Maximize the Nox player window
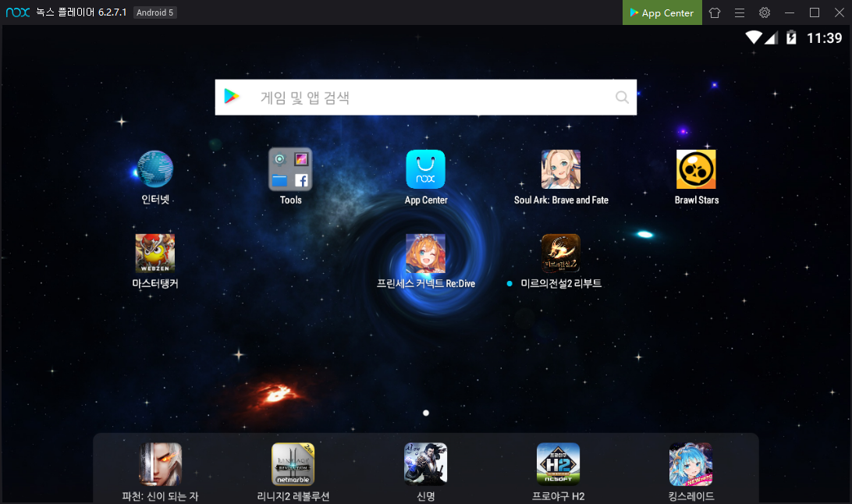852x504 pixels. coord(815,12)
